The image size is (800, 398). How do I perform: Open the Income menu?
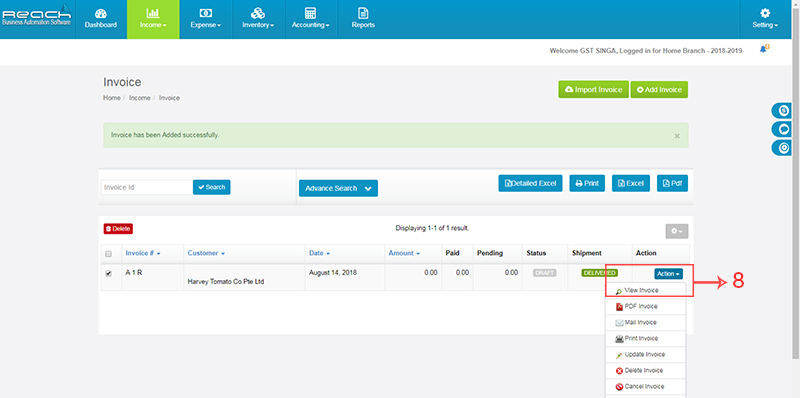(x=153, y=19)
